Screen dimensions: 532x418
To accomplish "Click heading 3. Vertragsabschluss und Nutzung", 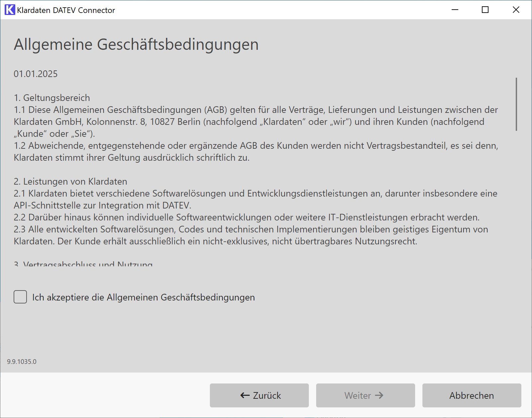I will [83, 264].
